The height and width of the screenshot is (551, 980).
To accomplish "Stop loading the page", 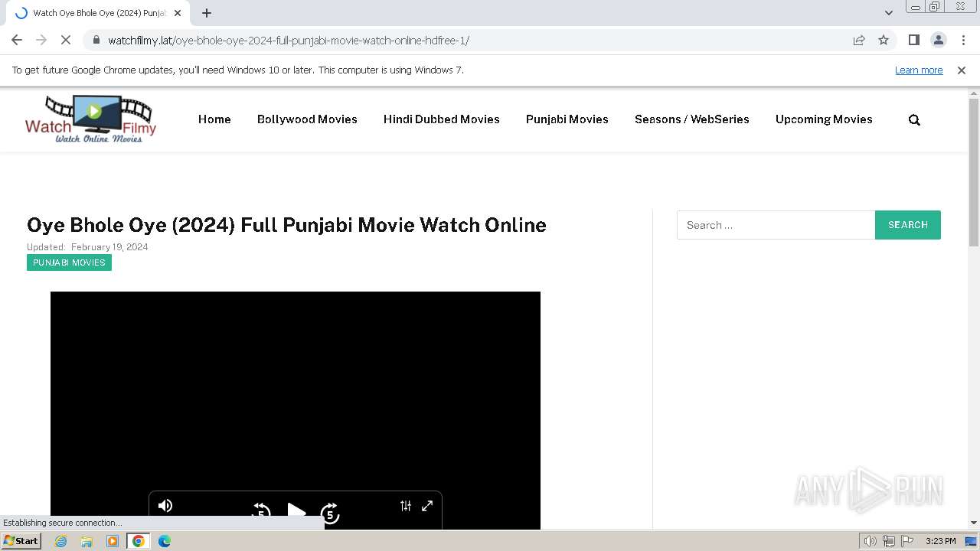I will click(66, 40).
